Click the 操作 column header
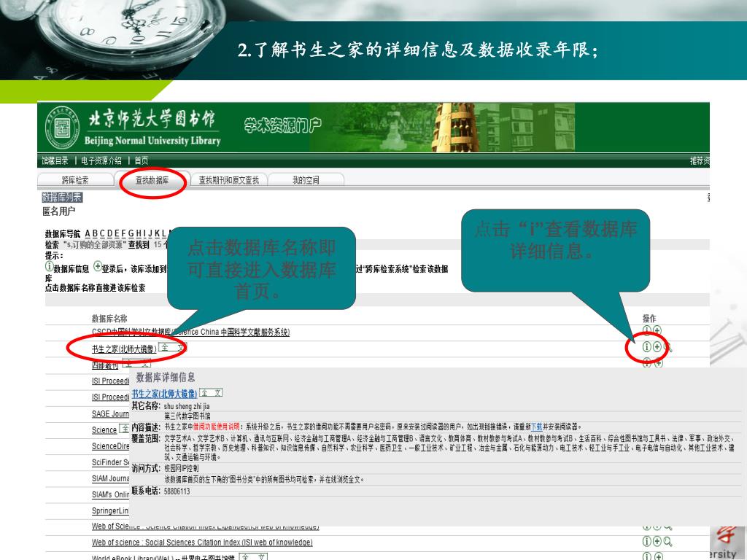747x560 pixels. [x=649, y=319]
